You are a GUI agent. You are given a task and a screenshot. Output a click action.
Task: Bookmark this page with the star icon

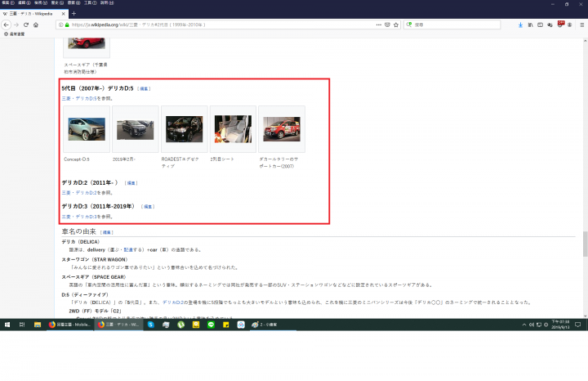pos(396,25)
